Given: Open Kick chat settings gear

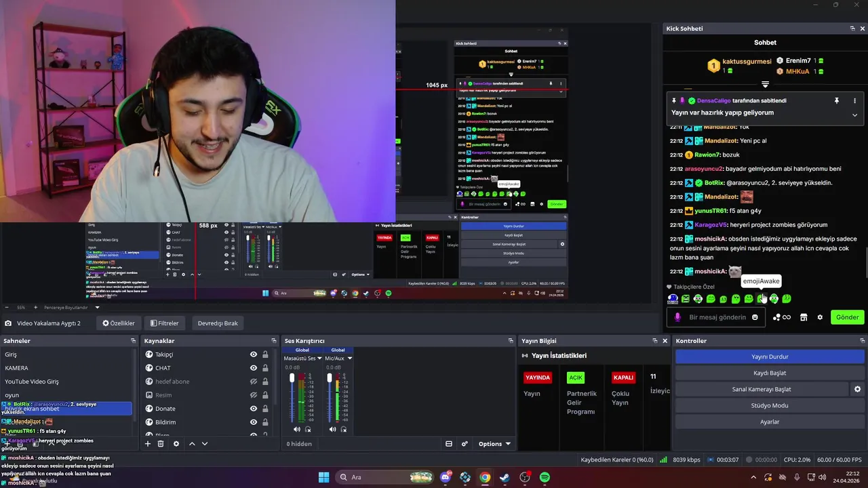Looking at the screenshot, I should click(x=820, y=317).
